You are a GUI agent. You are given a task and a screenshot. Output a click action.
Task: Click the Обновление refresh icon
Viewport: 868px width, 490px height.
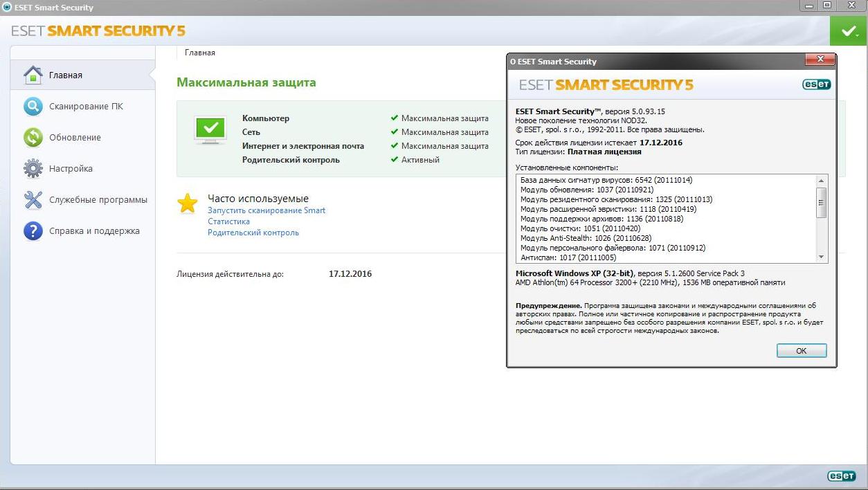(33, 137)
